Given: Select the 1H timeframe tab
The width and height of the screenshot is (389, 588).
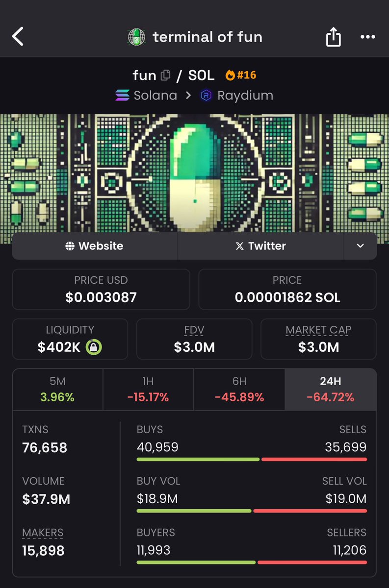Looking at the screenshot, I should coord(148,390).
